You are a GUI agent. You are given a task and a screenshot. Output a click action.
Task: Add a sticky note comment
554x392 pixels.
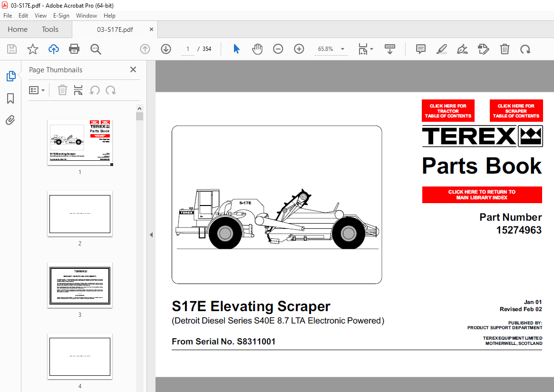(x=420, y=49)
